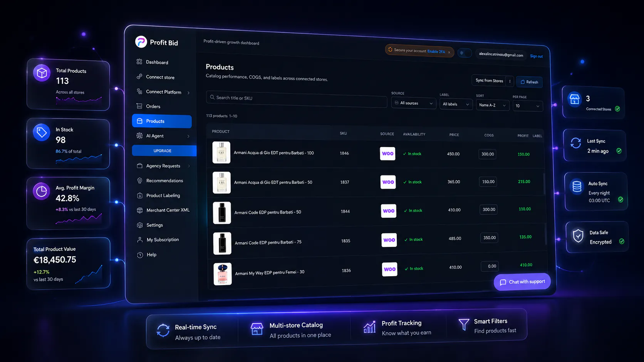Viewport: 644px width, 362px height.
Task: Click the Connect Platform sidebar icon
Action: coord(139,91)
